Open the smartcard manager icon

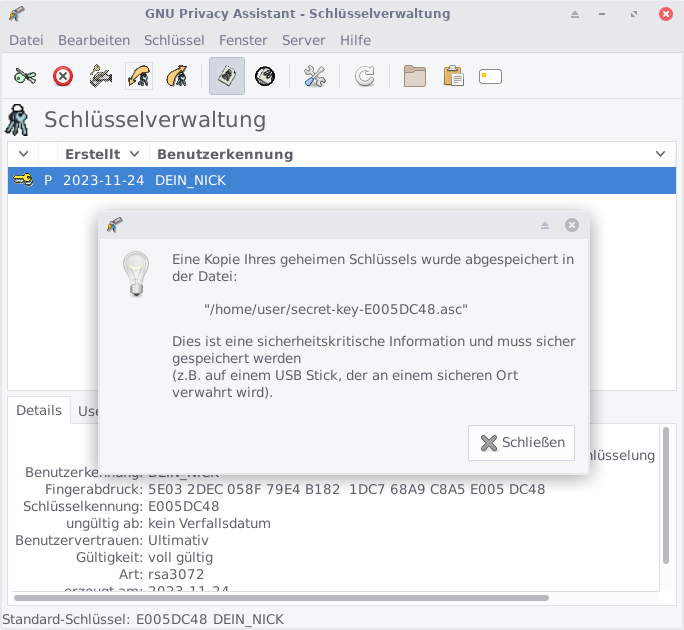tap(490, 76)
